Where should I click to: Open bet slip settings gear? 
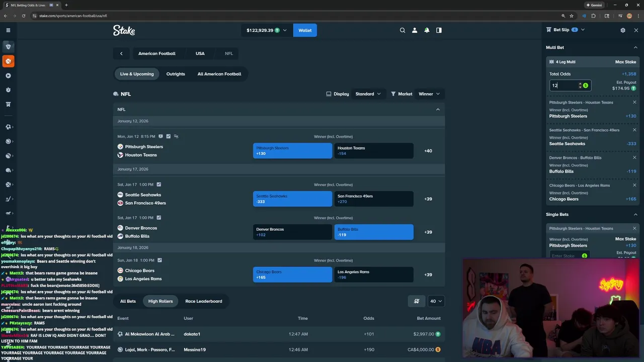tap(623, 30)
